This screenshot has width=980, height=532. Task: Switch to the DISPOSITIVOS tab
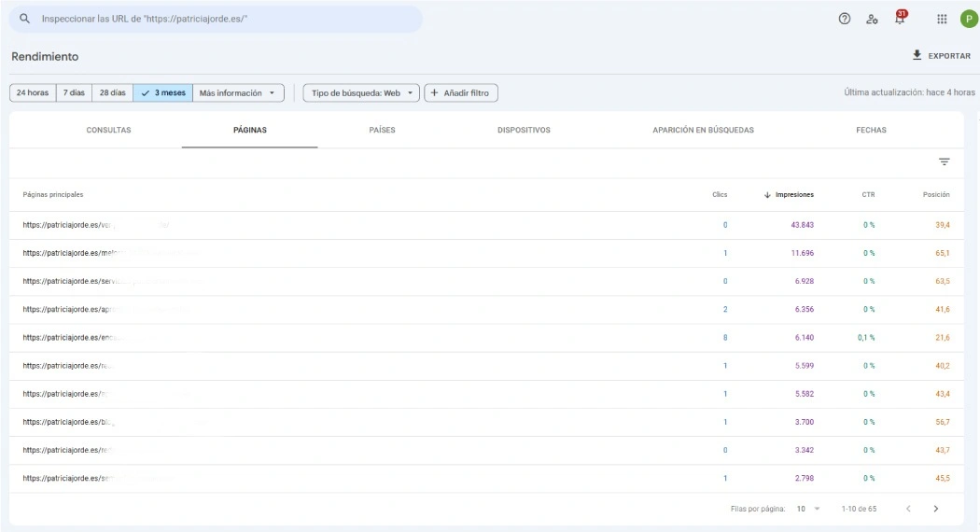[524, 130]
